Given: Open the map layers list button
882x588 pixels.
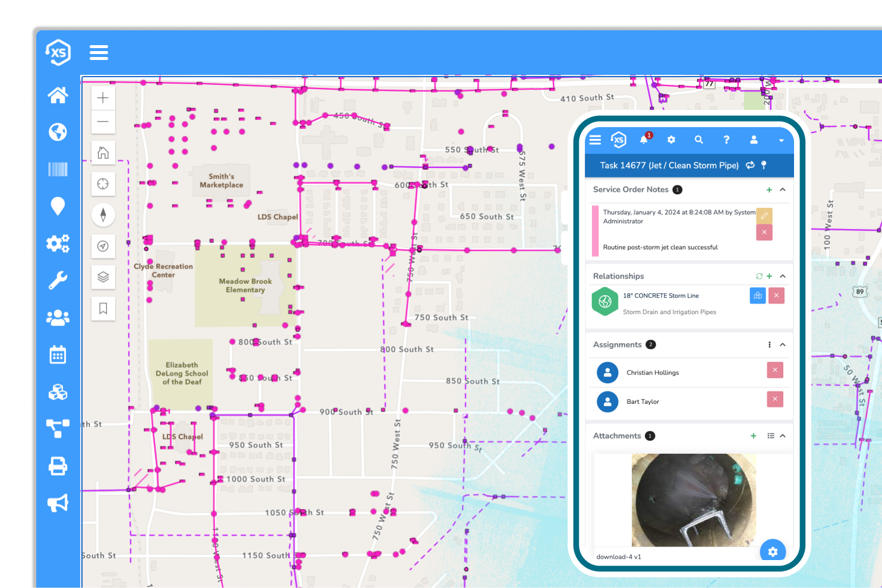Looking at the screenshot, I should (103, 277).
